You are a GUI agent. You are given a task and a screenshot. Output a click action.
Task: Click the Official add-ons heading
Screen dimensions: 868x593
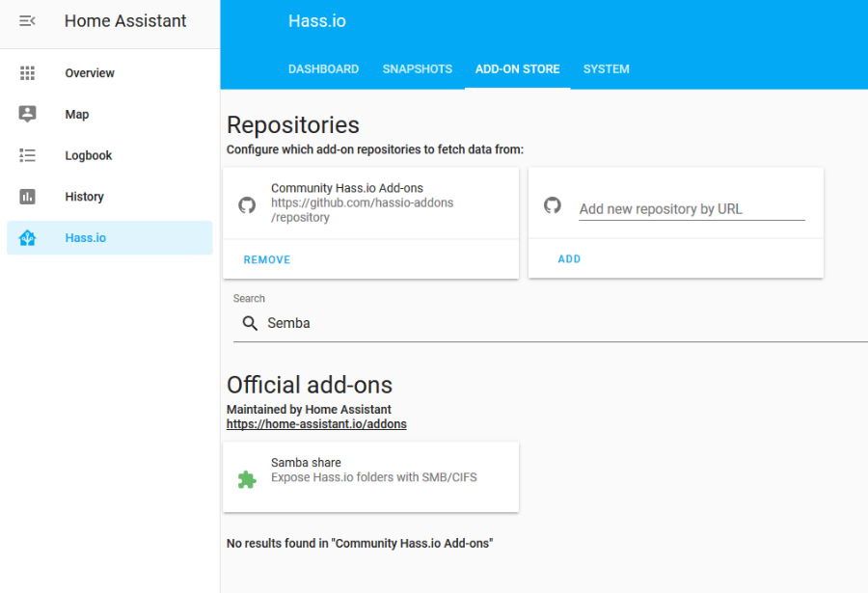tap(310, 385)
